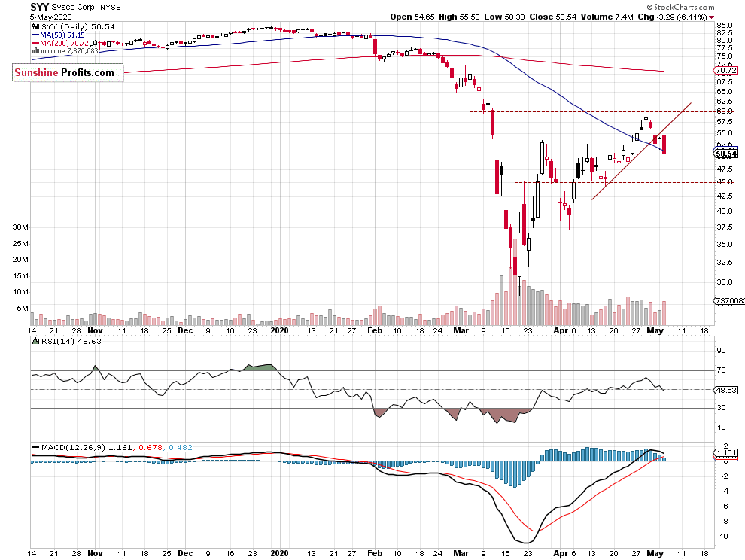Image resolution: width=745 pixels, height=560 pixels.
Task: Click the red 0.678 MACD signal value
Action: pyautogui.click(x=151, y=448)
